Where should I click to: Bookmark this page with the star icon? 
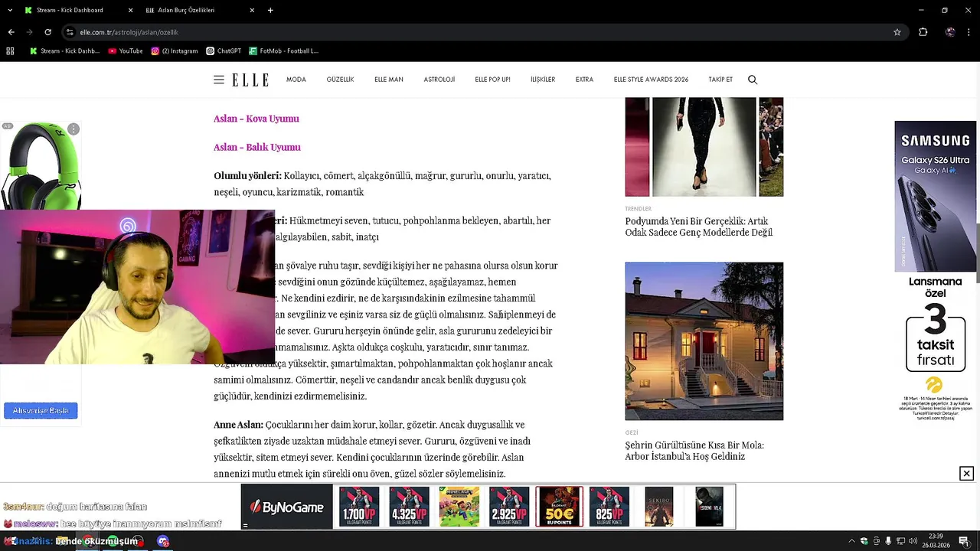[x=897, y=32]
